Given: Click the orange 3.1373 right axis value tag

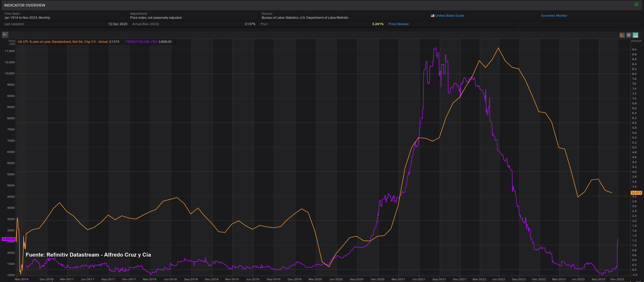Looking at the screenshot, I should pos(636,193).
